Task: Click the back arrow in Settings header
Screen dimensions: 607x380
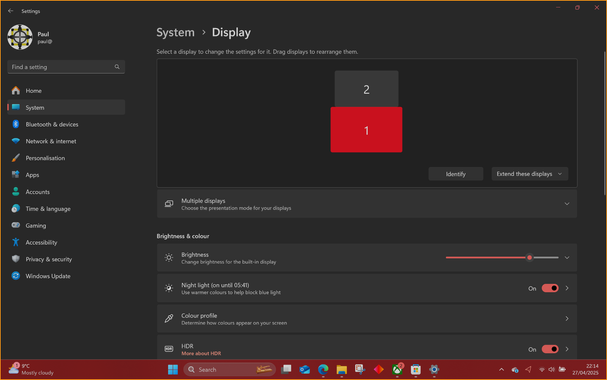Action: tap(10, 11)
